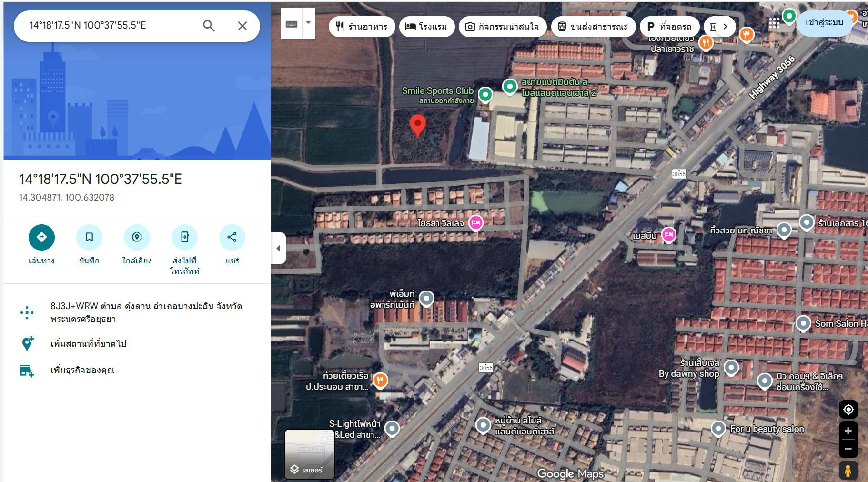Open the Google apps grid icon

(x=774, y=23)
